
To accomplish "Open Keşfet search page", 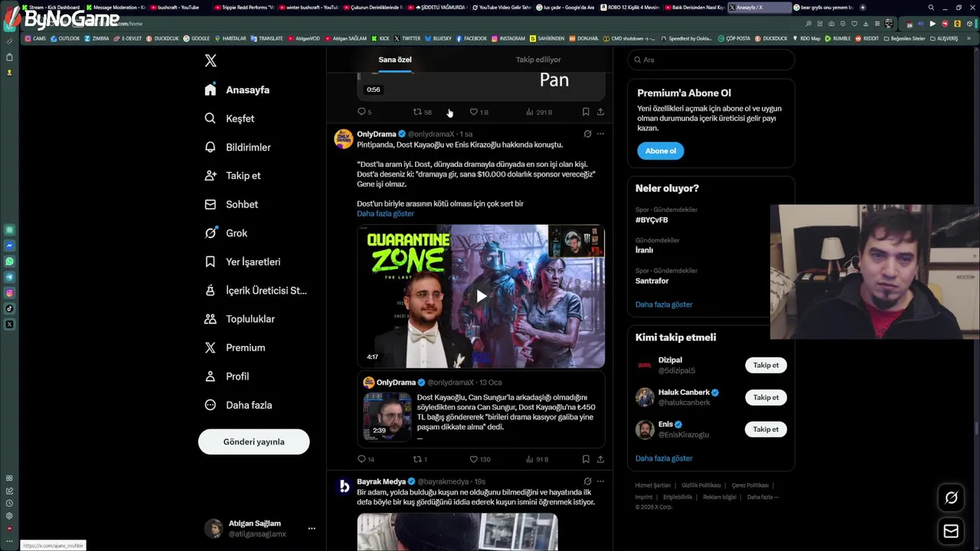I will coord(230,119).
